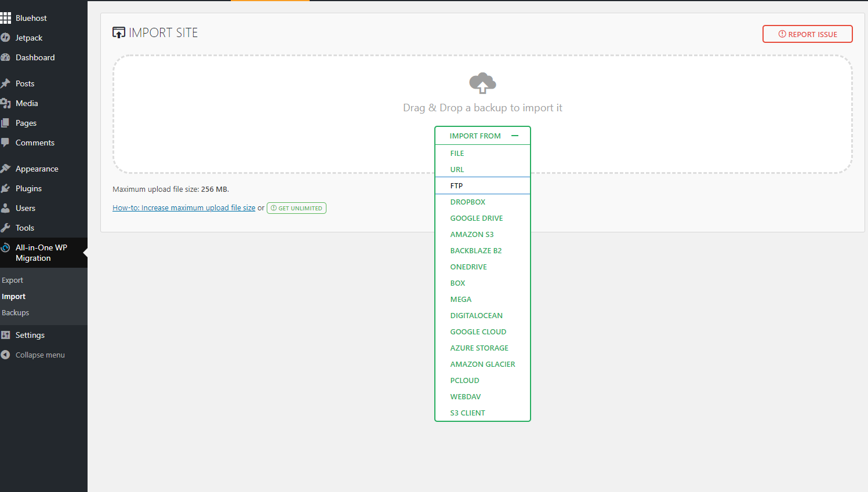This screenshot has width=868, height=492.
Task: Click the Settings sliders icon
Action: 5,335
